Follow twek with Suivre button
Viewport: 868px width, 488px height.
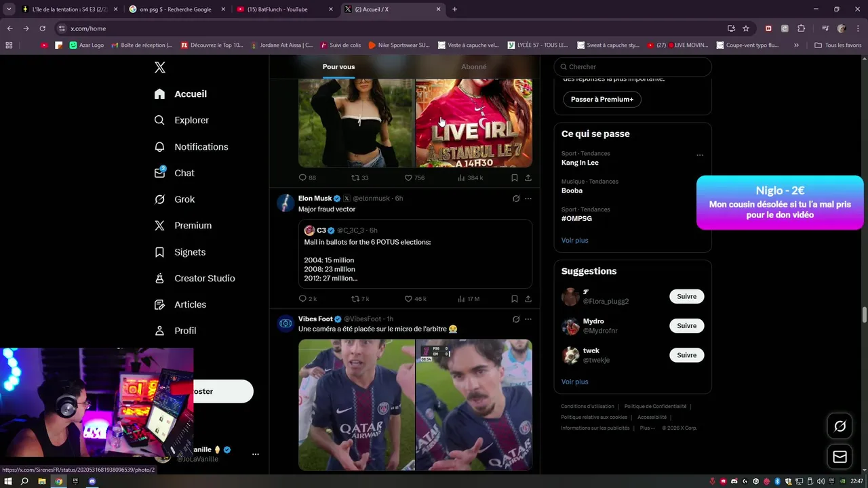[686, 354]
